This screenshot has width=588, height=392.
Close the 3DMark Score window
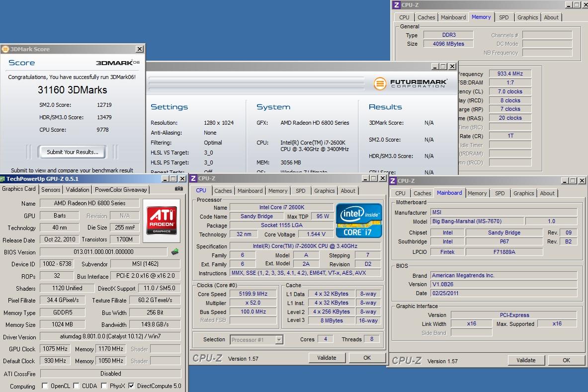point(140,49)
